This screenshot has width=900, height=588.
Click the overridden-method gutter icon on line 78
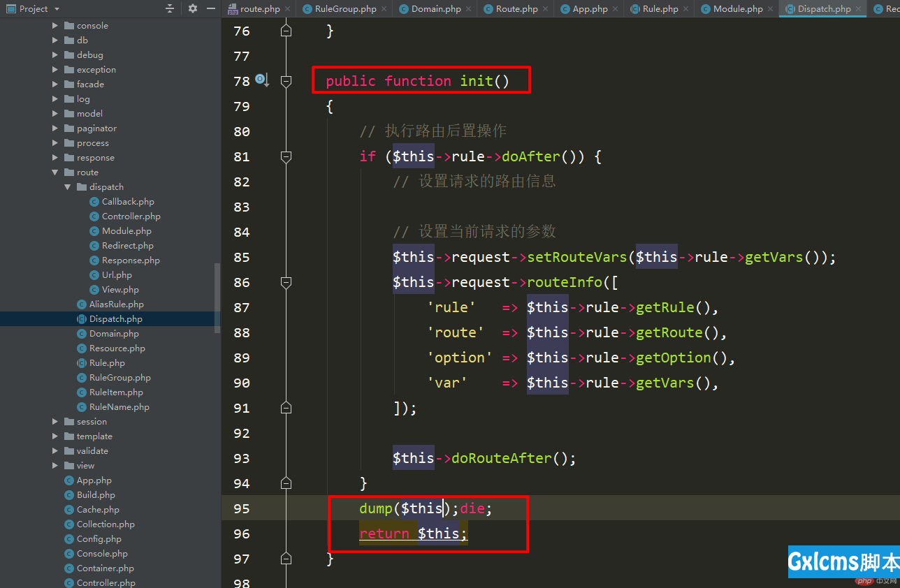click(x=262, y=80)
